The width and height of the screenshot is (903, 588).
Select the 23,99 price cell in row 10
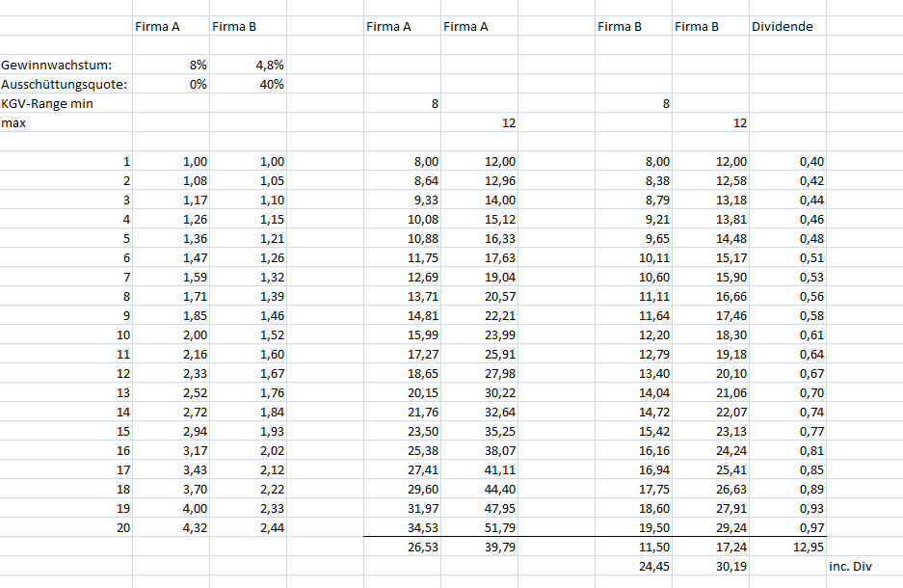point(479,334)
